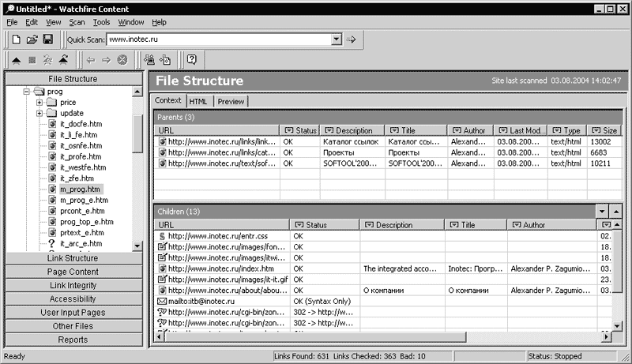Click the Open file toolbar icon
This screenshot has height=364, width=632.
[32, 39]
